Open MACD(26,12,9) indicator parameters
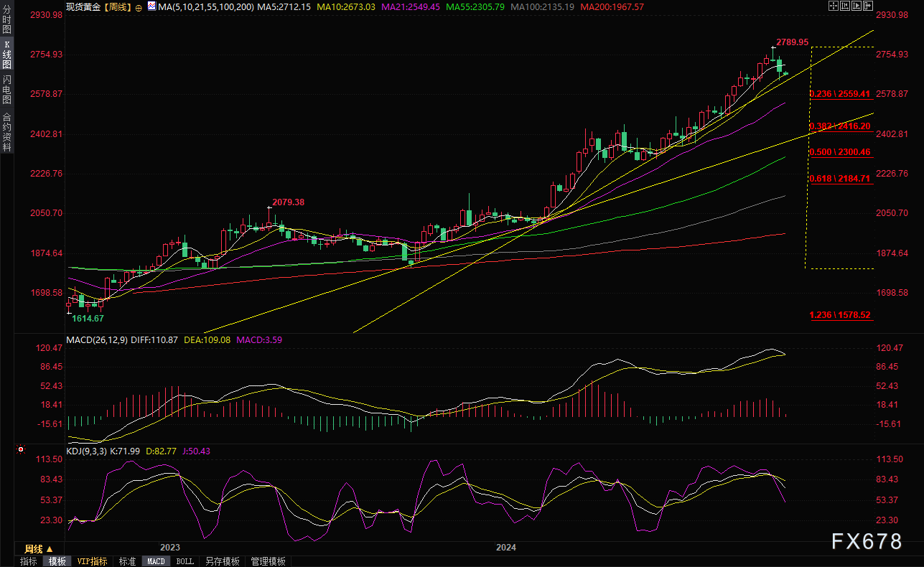This screenshot has width=924, height=567. pyautogui.click(x=97, y=339)
